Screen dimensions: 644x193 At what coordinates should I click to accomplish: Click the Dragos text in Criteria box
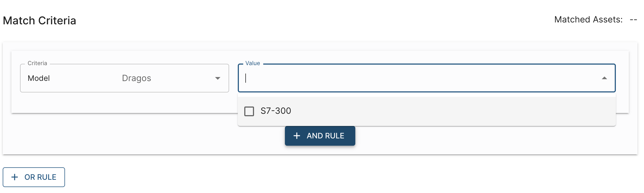click(136, 78)
